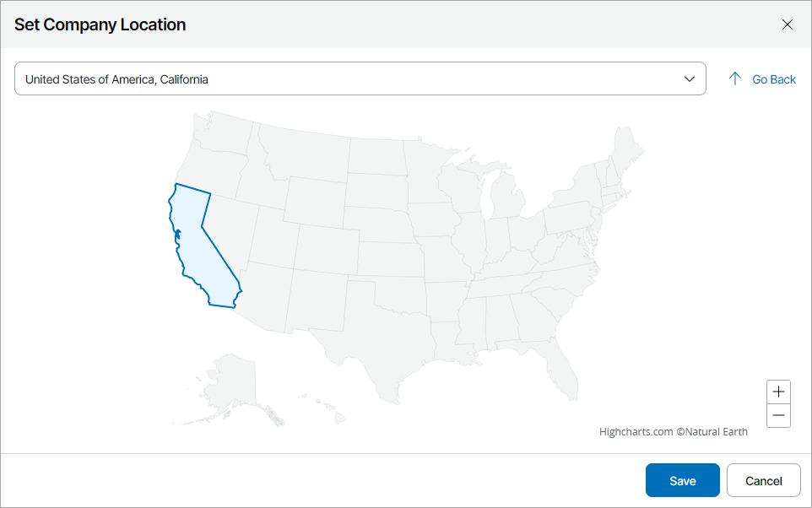The width and height of the screenshot is (812, 508).
Task: Expand the United States of America, California dropdown
Action: pyautogui.click(x=690, y=78)
